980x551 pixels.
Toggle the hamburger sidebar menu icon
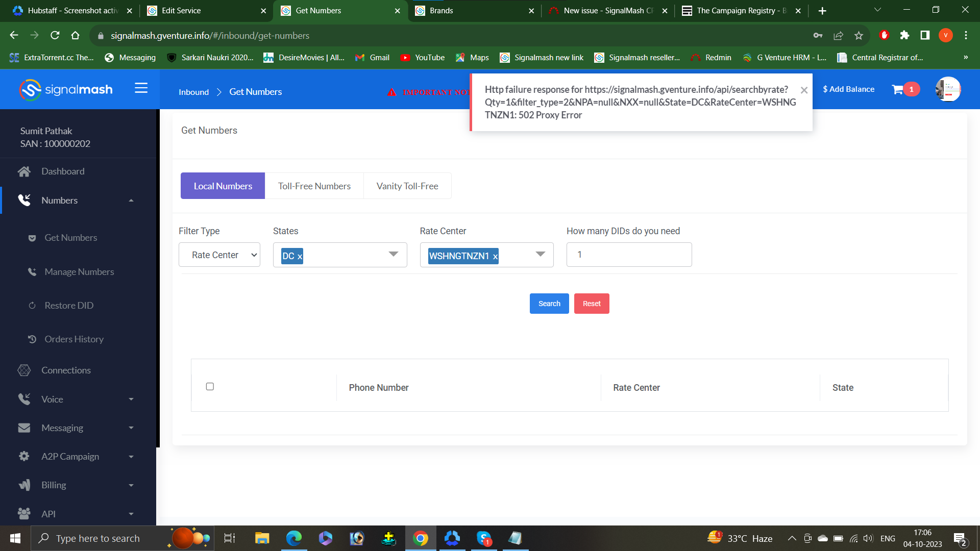pyautogui.click(x=141, y=88)
